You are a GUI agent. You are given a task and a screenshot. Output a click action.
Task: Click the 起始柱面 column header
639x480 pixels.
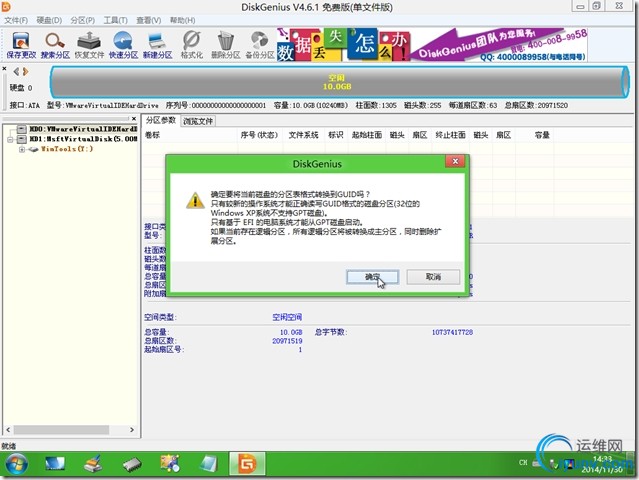[367, 135]
